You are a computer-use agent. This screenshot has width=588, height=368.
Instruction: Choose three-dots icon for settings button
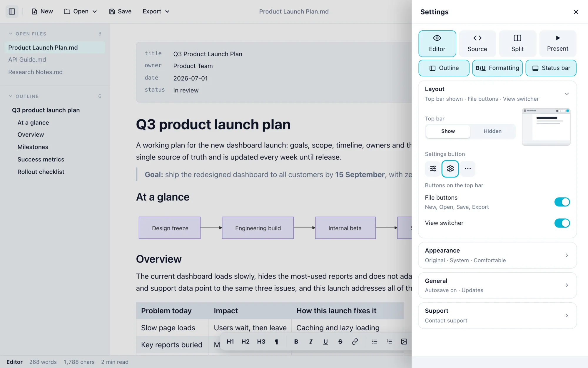point(468,169)
